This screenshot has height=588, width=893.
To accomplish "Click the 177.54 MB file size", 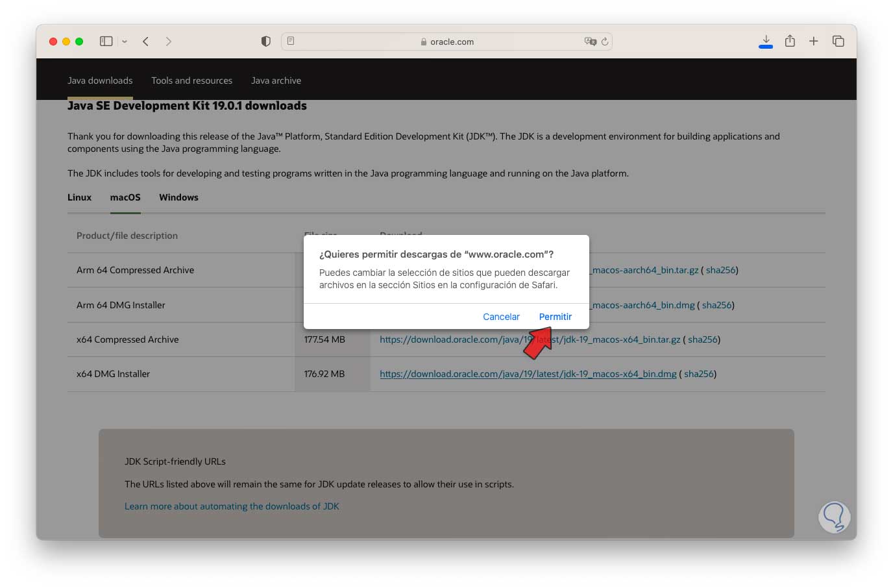I will click(324, 339).
